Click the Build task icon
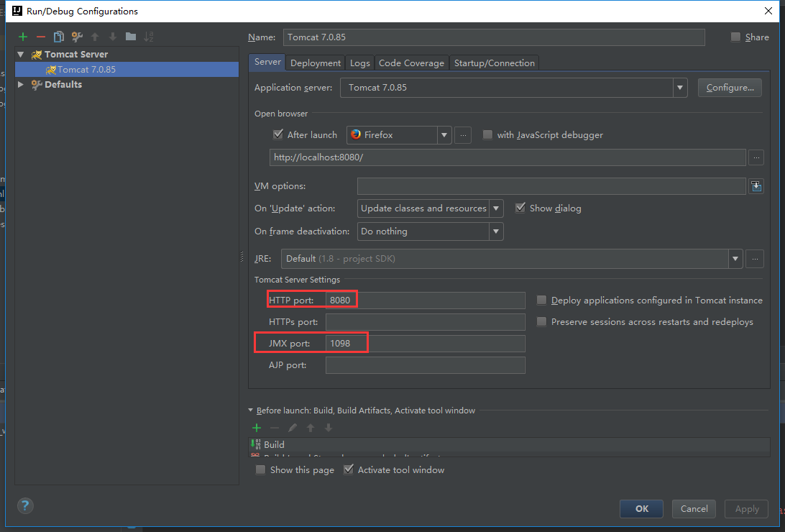The image size is (785, 532). tap(256, 444)
